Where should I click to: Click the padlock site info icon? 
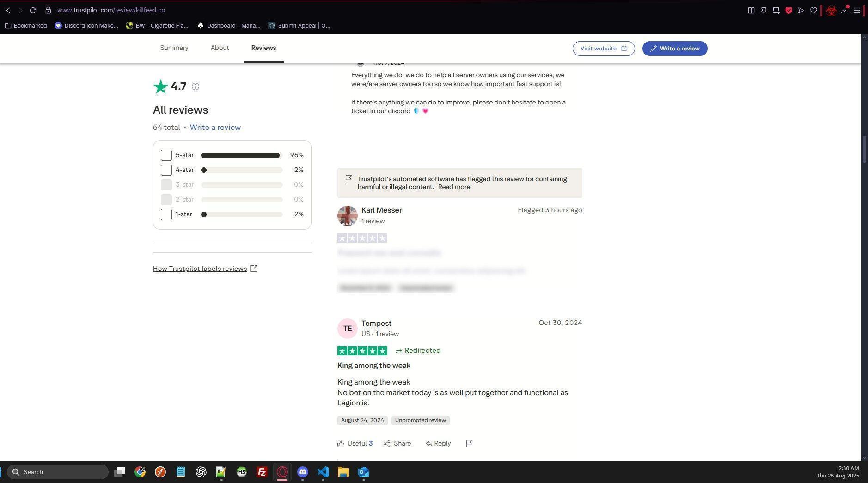[x=48, y=10]
